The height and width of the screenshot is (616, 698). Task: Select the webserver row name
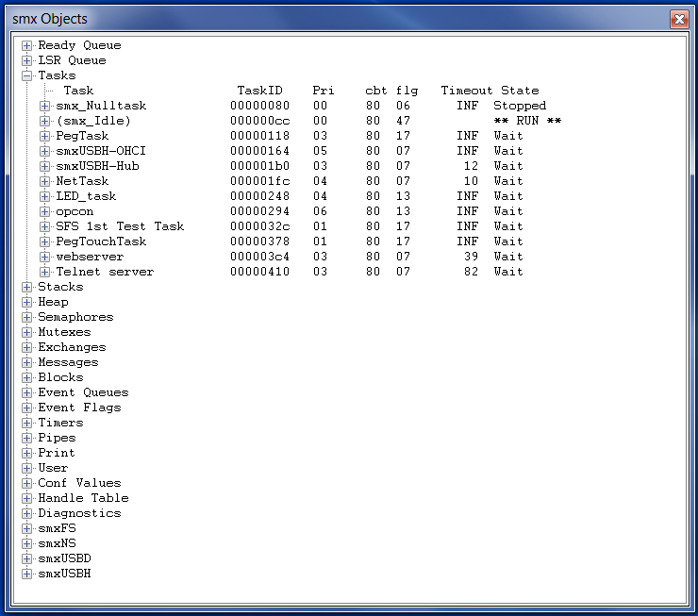[x=90, y=257]
